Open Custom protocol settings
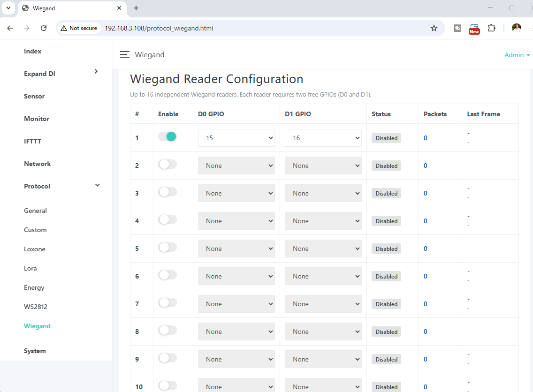The image size is (533, 392). click(x=35, y=230)
